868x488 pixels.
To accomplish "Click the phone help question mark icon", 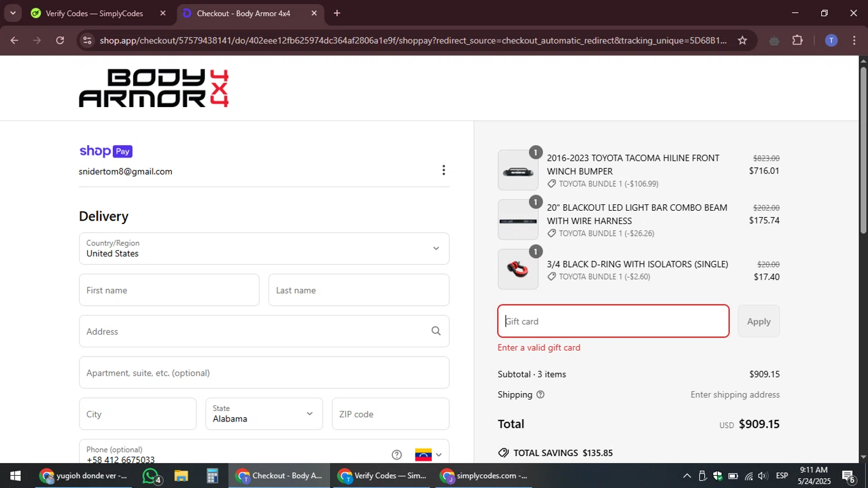I will tap(396, 455).
